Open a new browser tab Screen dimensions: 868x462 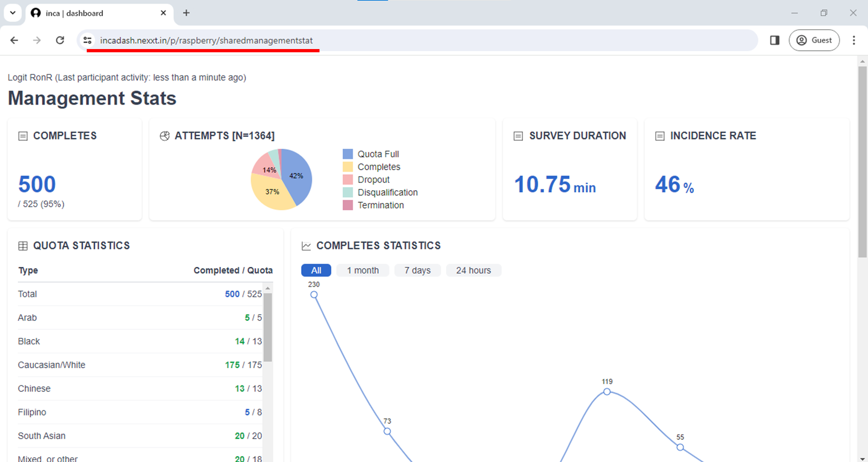point(186,13)
